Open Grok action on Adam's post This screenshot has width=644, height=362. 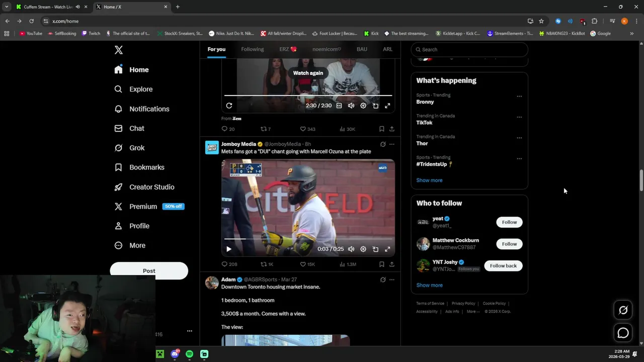(383, 280)
